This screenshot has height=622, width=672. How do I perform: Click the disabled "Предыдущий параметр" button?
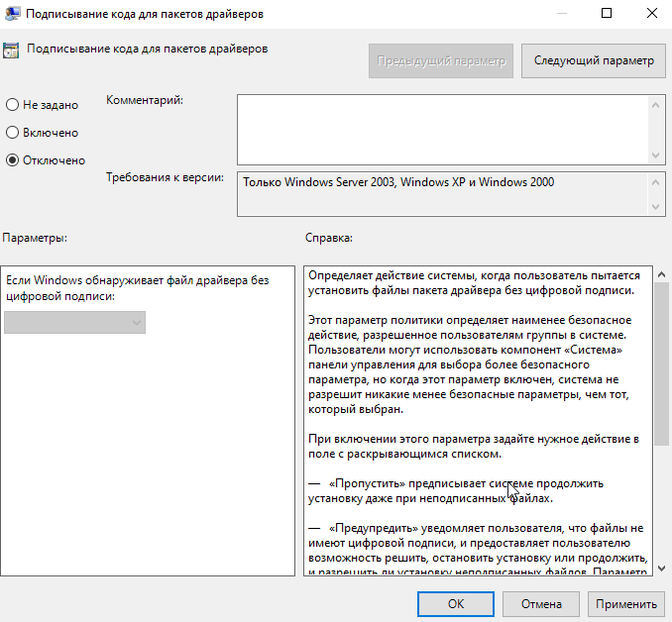point(441,60)
